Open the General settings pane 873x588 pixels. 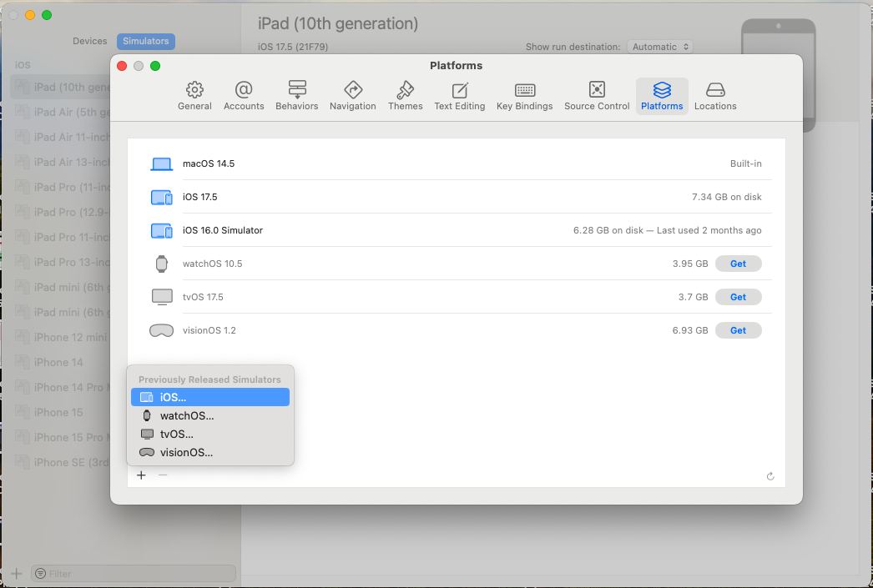coord(194,96)
